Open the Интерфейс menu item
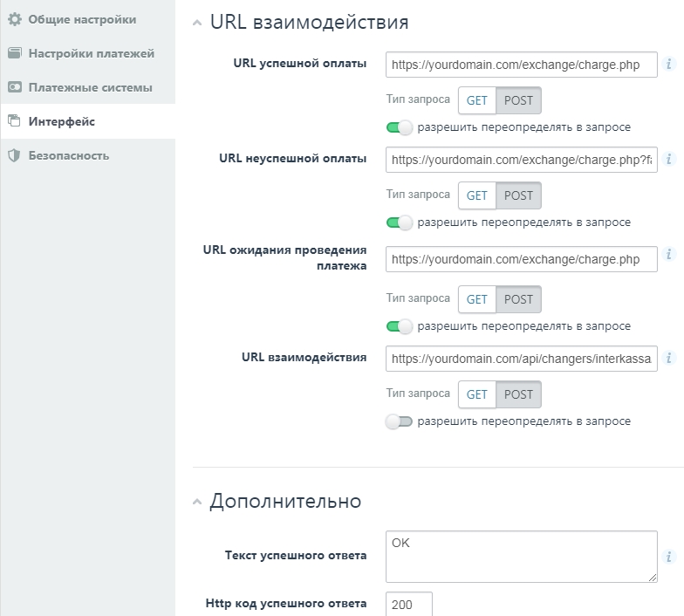 [61, 121]
